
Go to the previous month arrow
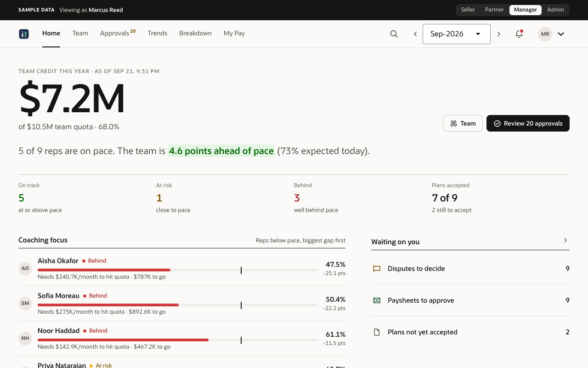click(x=415, y=34)
